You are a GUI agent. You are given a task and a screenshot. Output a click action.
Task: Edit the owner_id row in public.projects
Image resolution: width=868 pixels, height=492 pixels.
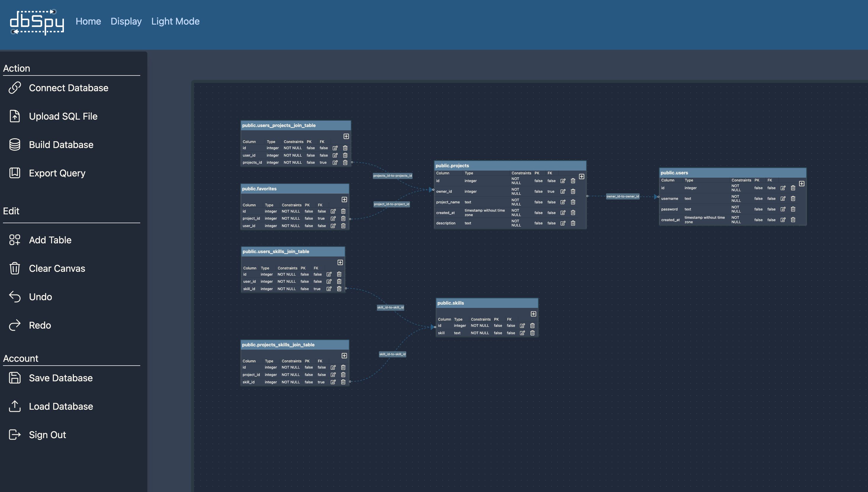point(563,192)
